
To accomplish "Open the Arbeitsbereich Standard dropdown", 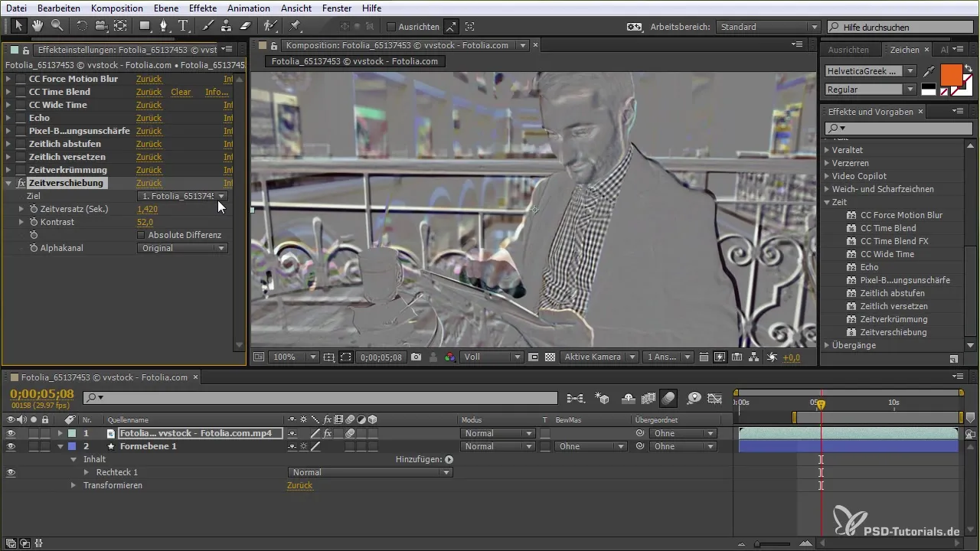I will (769, 27).
